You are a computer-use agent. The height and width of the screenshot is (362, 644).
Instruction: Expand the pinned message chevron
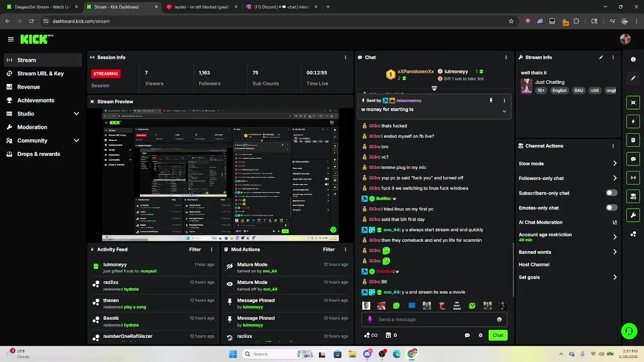(x=504, y=111)
